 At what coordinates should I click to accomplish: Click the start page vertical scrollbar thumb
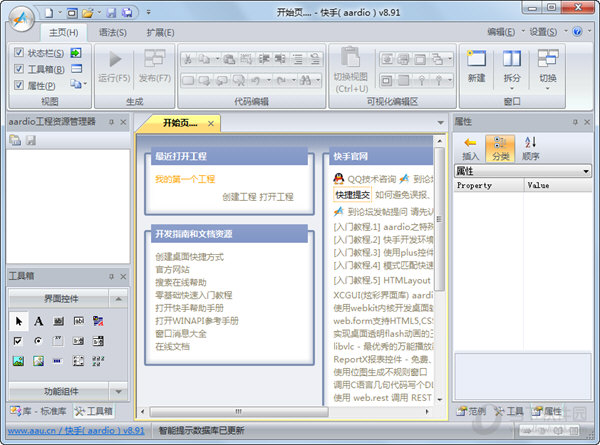(x=440, y=219)
